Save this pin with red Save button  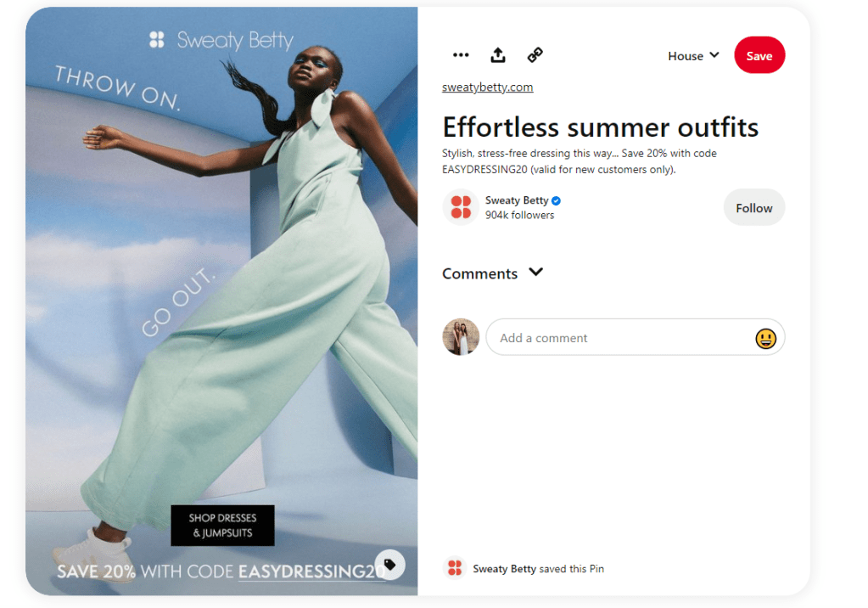[759, 55]
